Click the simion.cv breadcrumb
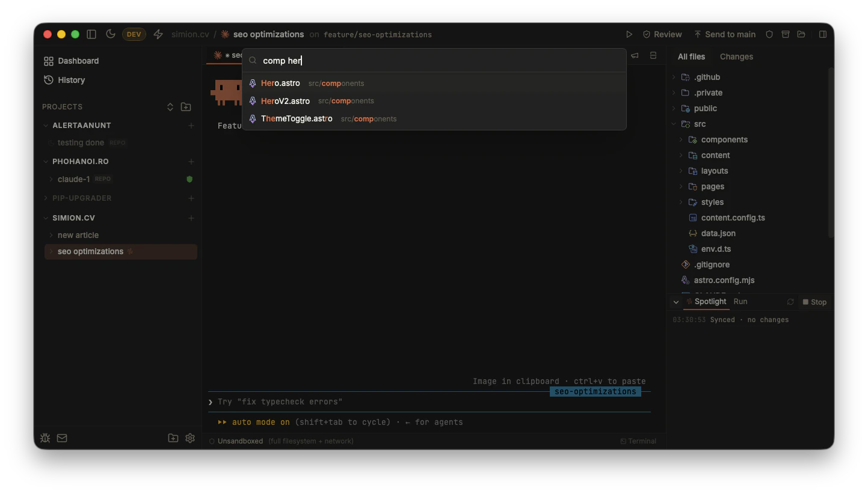 (x=190, y=34)
